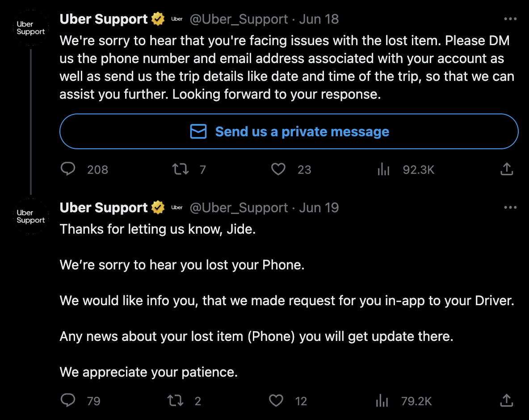Open more options on the Jun 18 tweet
The width and height of the screenshot is (529, 420).
(510, 19)
